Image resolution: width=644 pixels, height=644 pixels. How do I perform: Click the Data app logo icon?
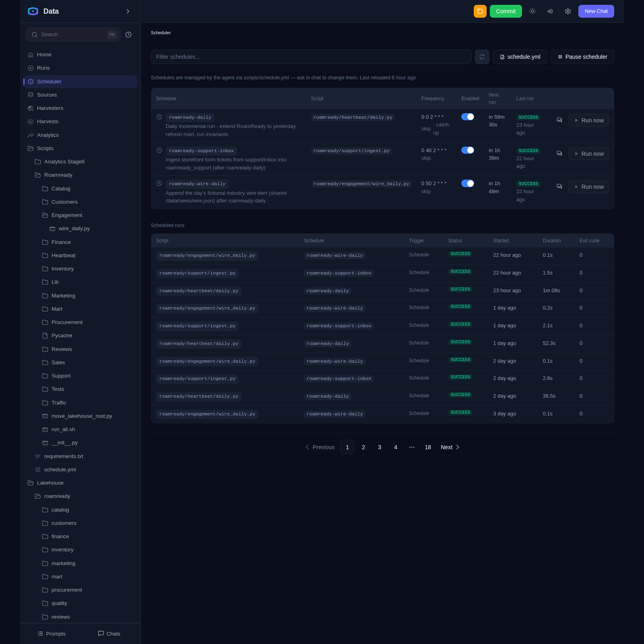33,11
